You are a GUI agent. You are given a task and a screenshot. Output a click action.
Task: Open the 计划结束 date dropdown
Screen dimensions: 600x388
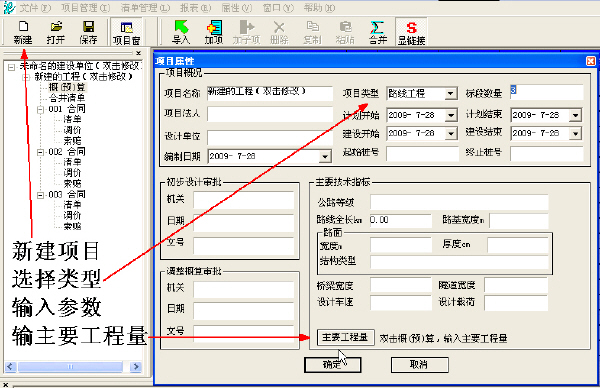pyautogui.click(x=575, y=115)
